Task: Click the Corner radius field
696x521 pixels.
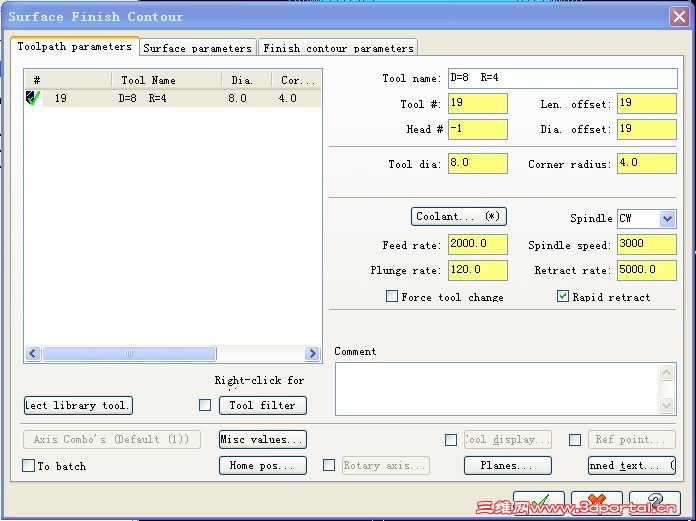Action: pos(647,163)
